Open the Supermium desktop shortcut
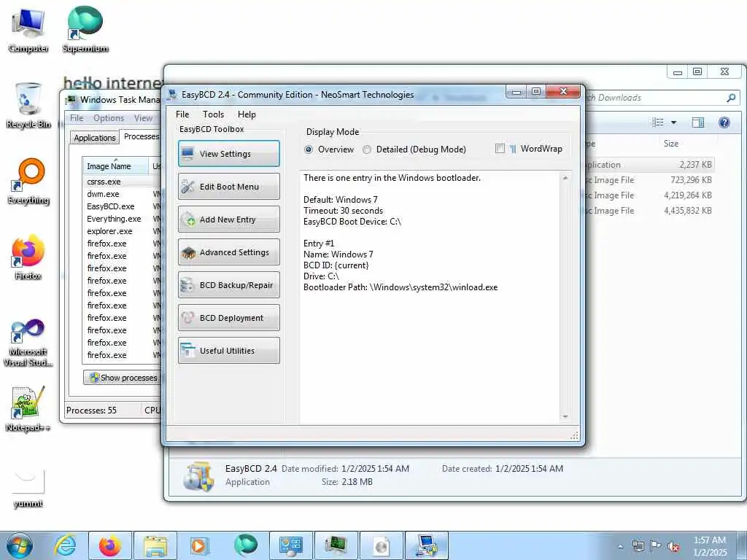The image size is (747, 560). coord(85,28)
